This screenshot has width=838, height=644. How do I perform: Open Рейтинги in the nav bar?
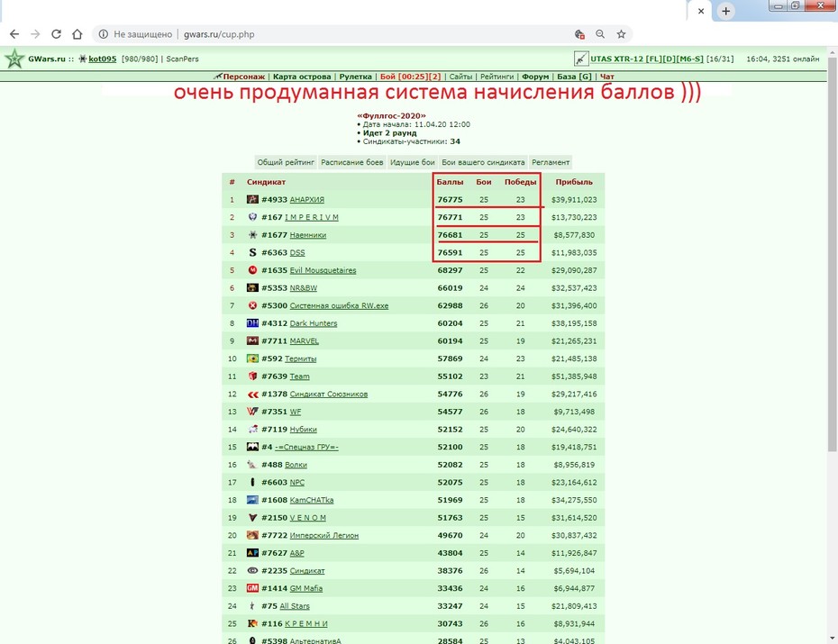click(497, 77)
